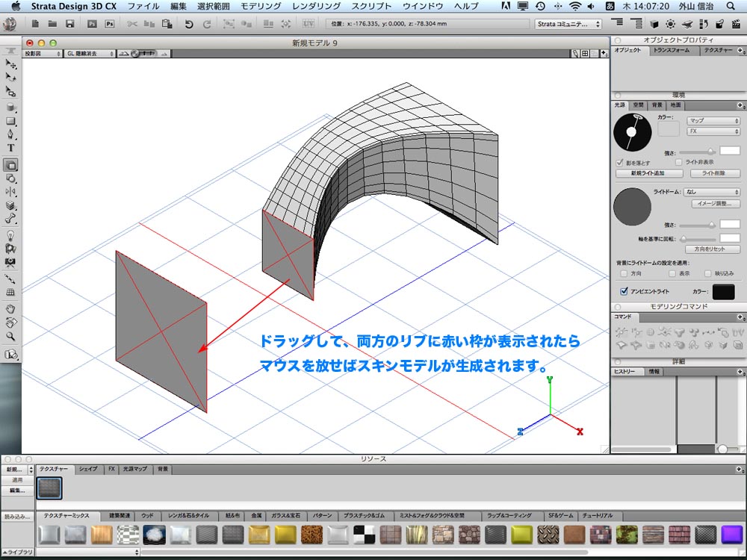Open the マップ dropdown
The image size is (747, 560).
(x=713, y=120)
